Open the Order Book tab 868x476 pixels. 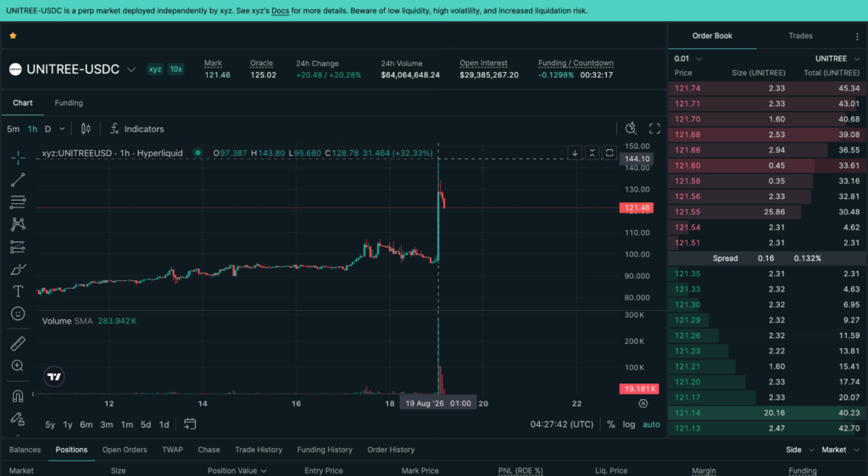coord(712,36)
